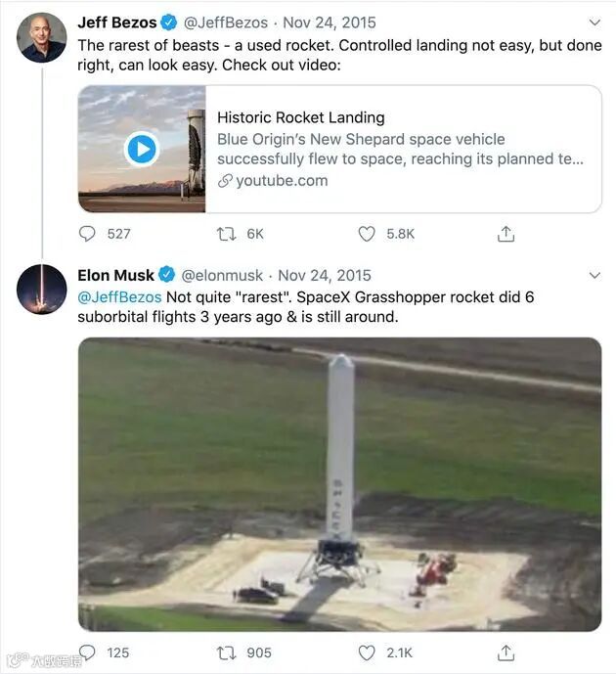Retweet Elon Musk's Grasshopper tweet

click(226, 652)
